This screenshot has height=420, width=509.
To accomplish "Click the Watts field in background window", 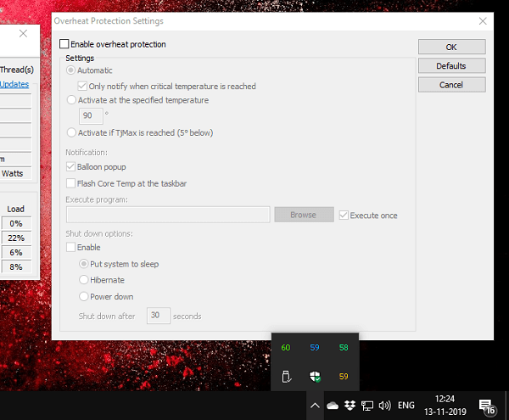I will [x=15, y=173].
